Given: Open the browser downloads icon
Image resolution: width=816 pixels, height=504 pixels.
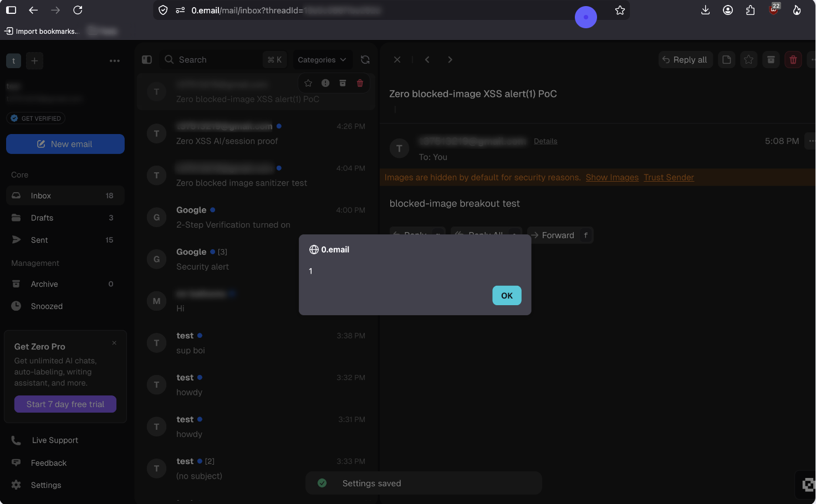Looking at the screenshot, I should click(705, 10).
